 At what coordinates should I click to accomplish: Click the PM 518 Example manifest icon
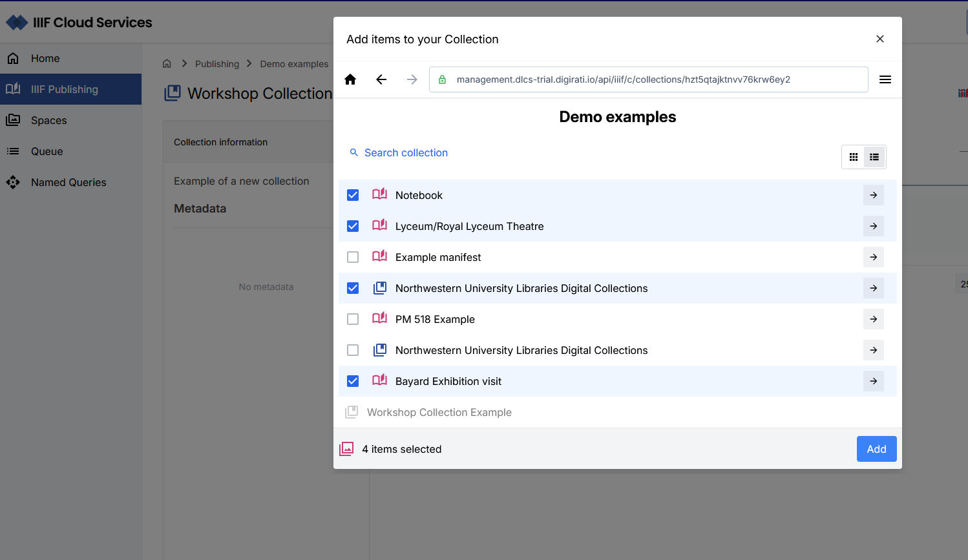coord(380,318)
